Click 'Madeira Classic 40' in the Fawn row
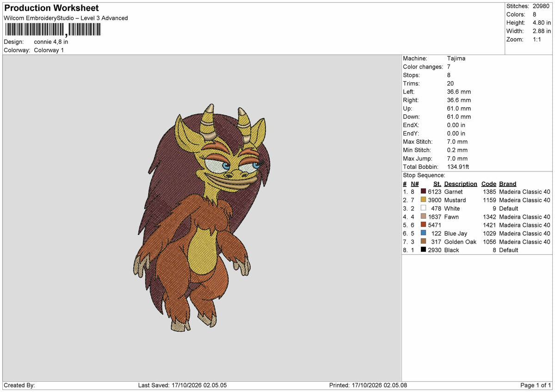Screen dimensions: 555x392 [525, 216]
